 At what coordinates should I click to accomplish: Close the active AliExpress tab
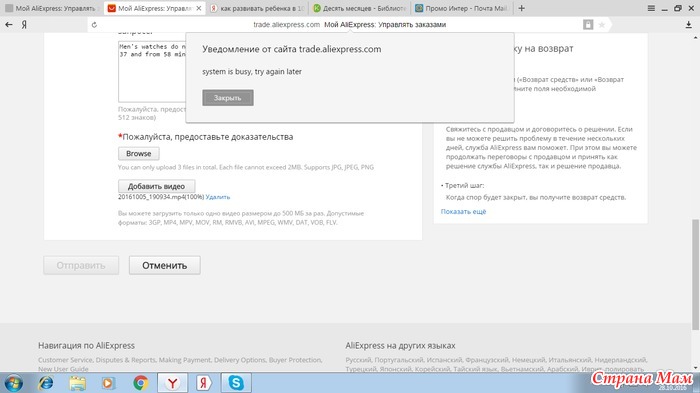(x=199, y=8)
